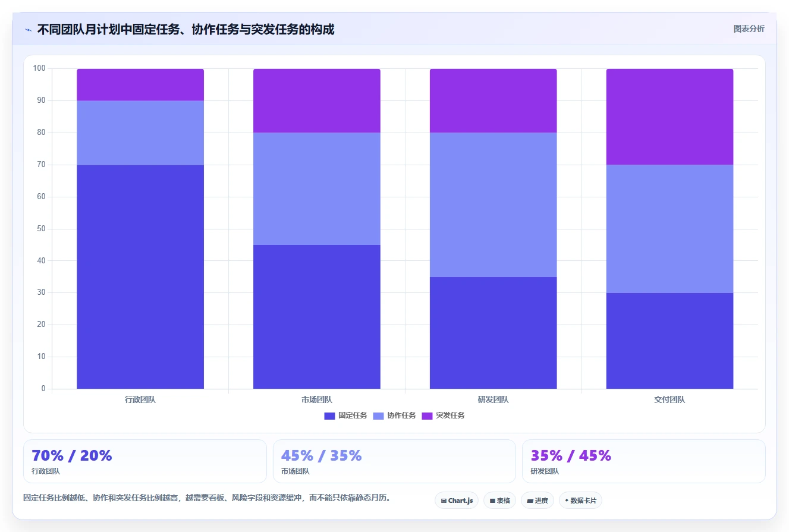Screen dimensions: 789x532
Task: Click the 突发任务 segment of the 研发团队 bar
Action: 493,101
